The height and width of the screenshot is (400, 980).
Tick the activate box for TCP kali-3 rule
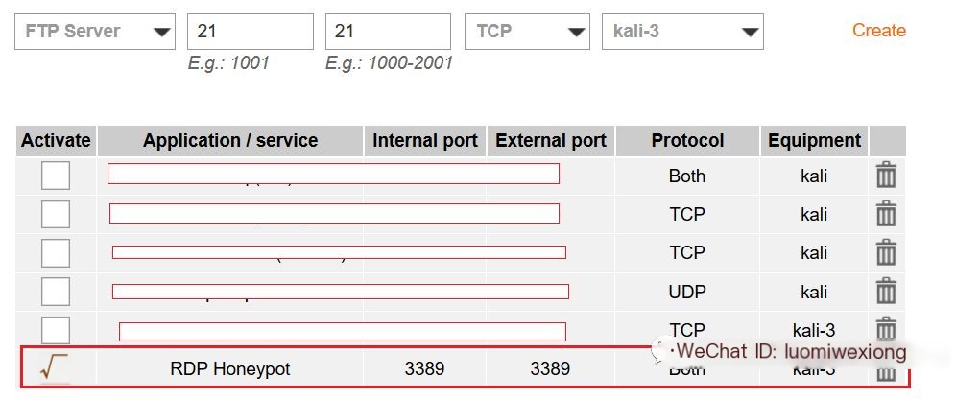[x=56, y=329]
